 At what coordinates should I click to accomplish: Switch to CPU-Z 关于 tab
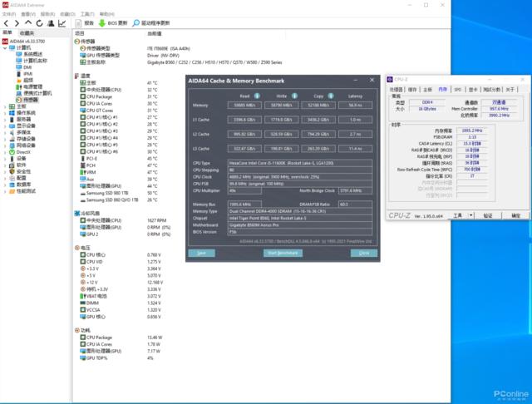510,90
